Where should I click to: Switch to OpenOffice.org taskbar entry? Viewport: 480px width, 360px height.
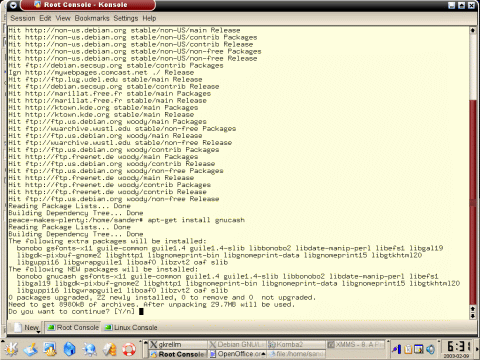click(x=237, y=354)
